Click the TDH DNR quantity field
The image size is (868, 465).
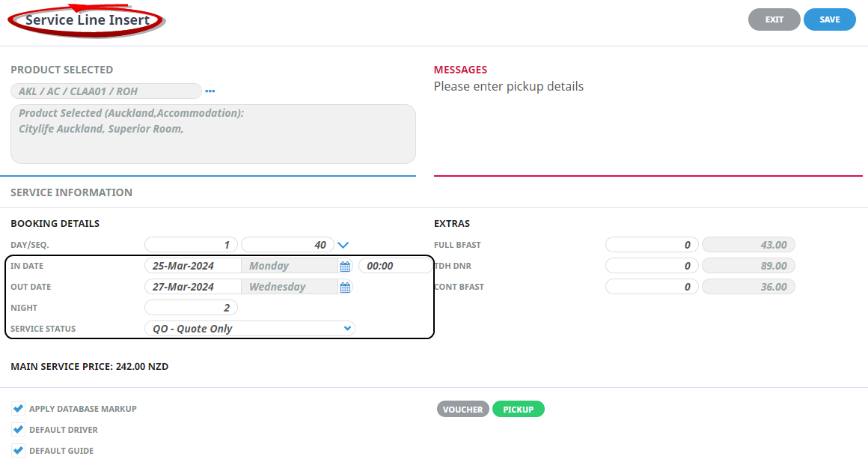[651, 266]
